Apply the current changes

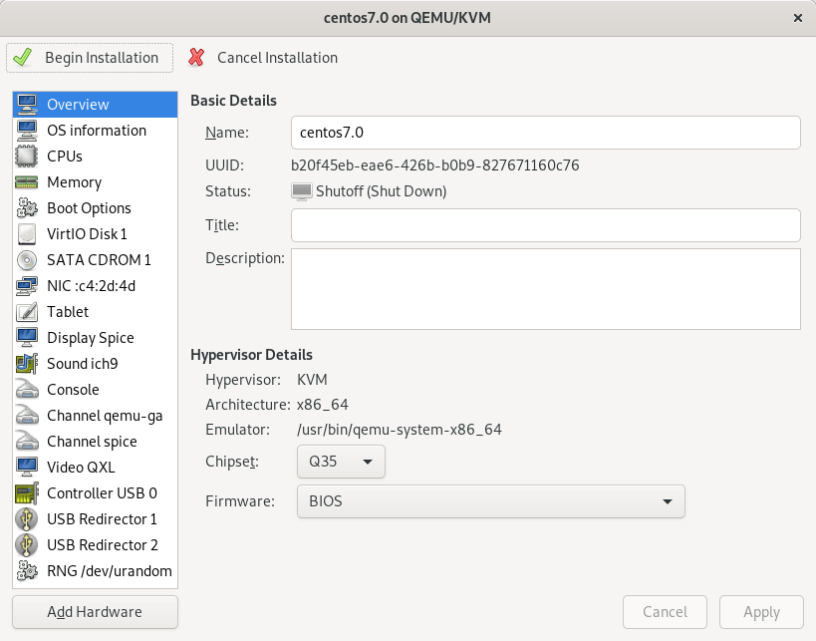[761, 612]
